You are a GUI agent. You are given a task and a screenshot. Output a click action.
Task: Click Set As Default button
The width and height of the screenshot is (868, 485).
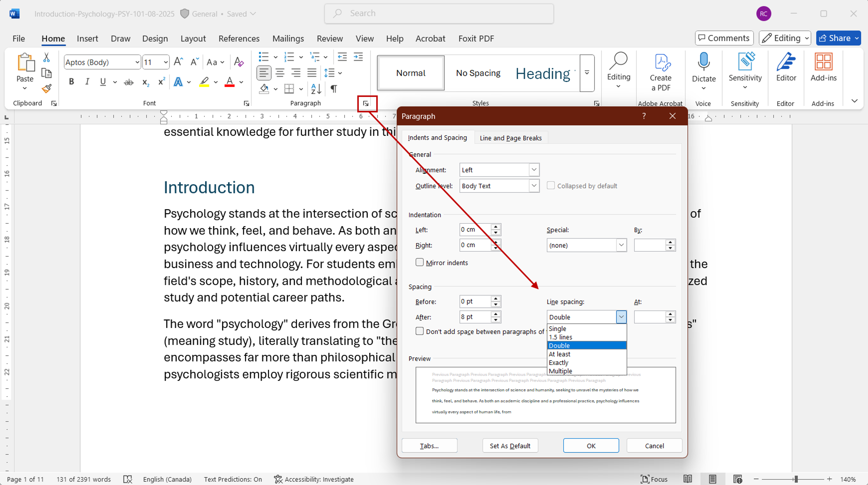[510, 446]
